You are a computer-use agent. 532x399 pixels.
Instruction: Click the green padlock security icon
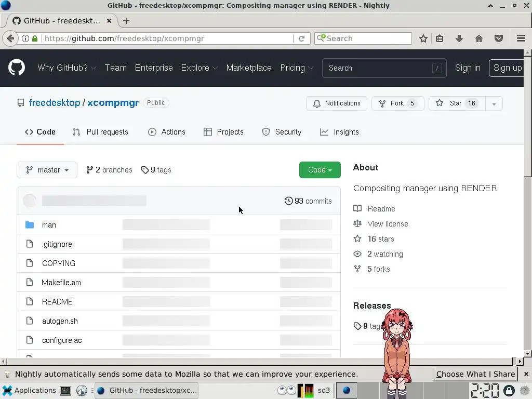[x=35, y=38]
